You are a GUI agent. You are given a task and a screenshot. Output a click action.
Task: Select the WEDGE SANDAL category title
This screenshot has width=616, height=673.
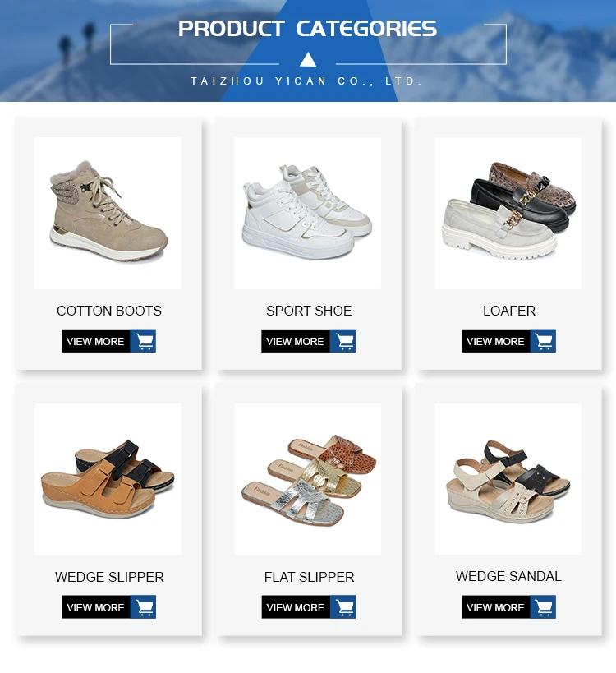coord(508,576)
